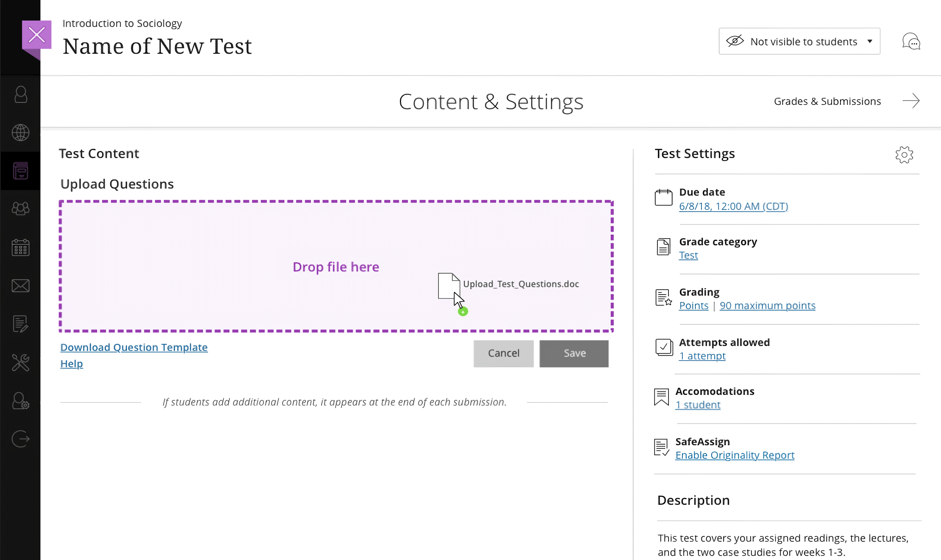Image resolution: width=941 pixels, height=560 pixels.
Task: Enable the SafeAssign Originality Report
Action: pyautogui.click(x=735, y=455)
